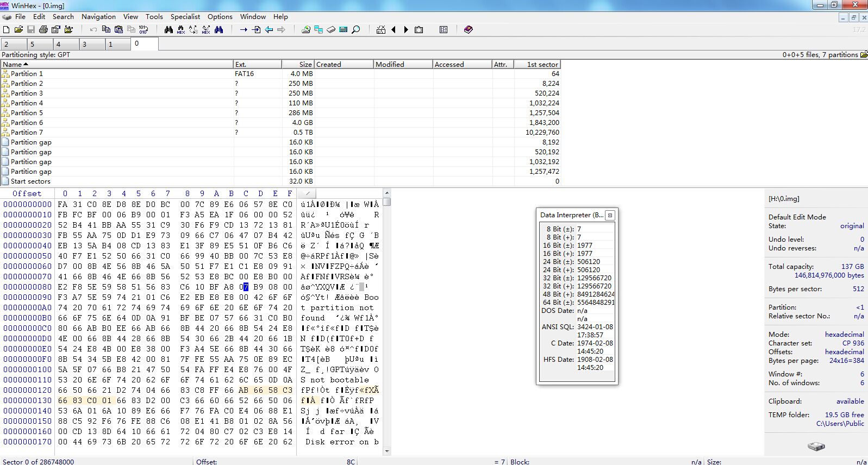Click the camera snapshot icon
Screen dimensions: 868x465
419,29
